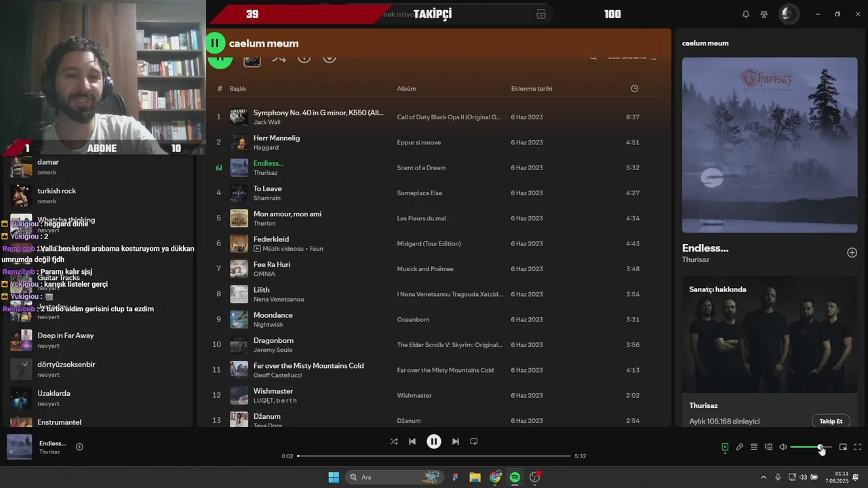Click the taskbar Ara search field
The image size is (868, 488).
(394, 477)
